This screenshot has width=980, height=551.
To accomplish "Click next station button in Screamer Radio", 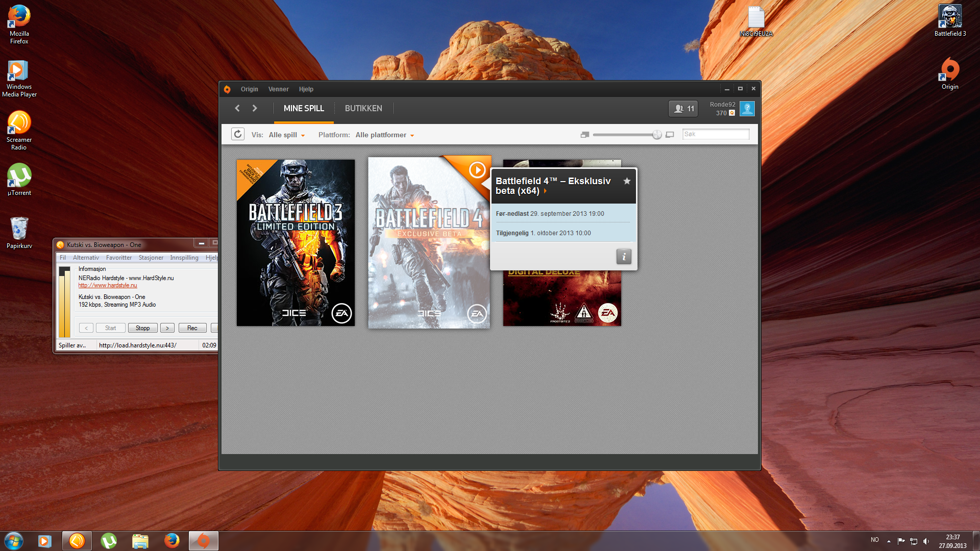I will 167,328.
